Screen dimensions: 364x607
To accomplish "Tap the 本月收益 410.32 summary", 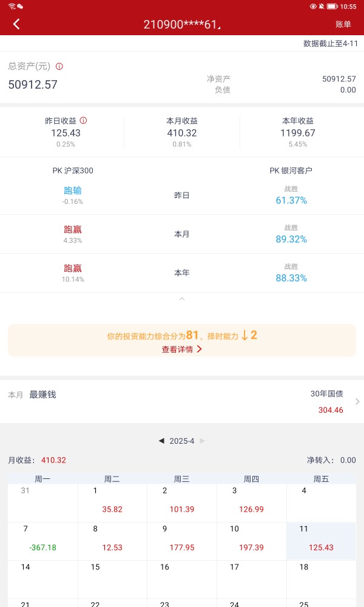I will (182, 132).
